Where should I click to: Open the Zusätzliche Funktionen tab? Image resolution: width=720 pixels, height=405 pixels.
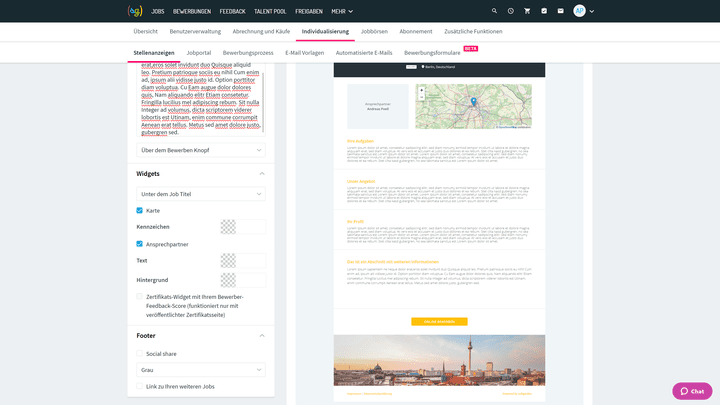(473, 32)
